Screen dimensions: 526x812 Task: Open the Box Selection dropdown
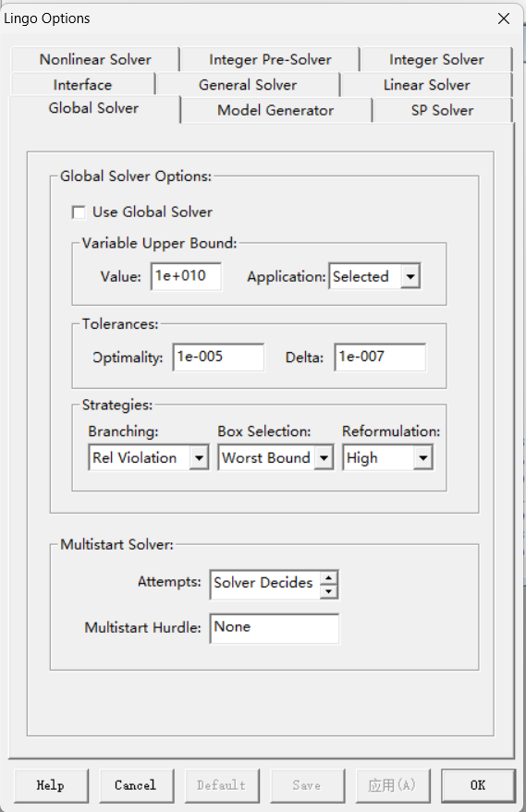click(x=324, y=458)
